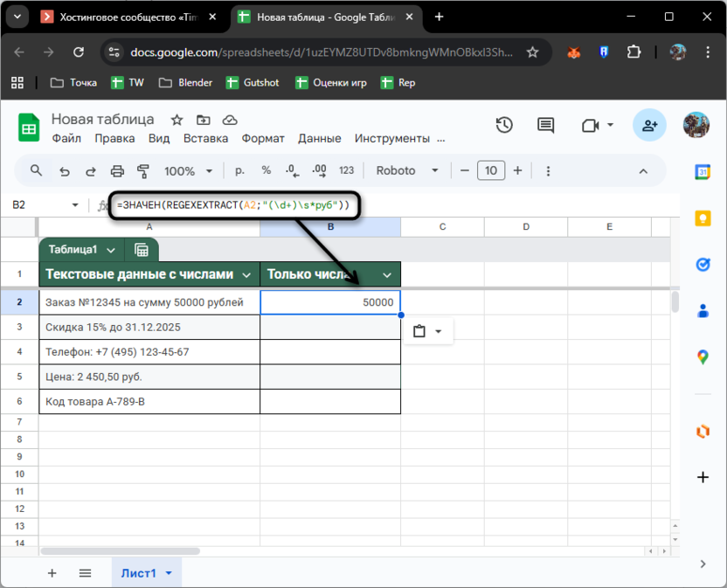
Task: Open the Данные menu
Action: [319, 138]
